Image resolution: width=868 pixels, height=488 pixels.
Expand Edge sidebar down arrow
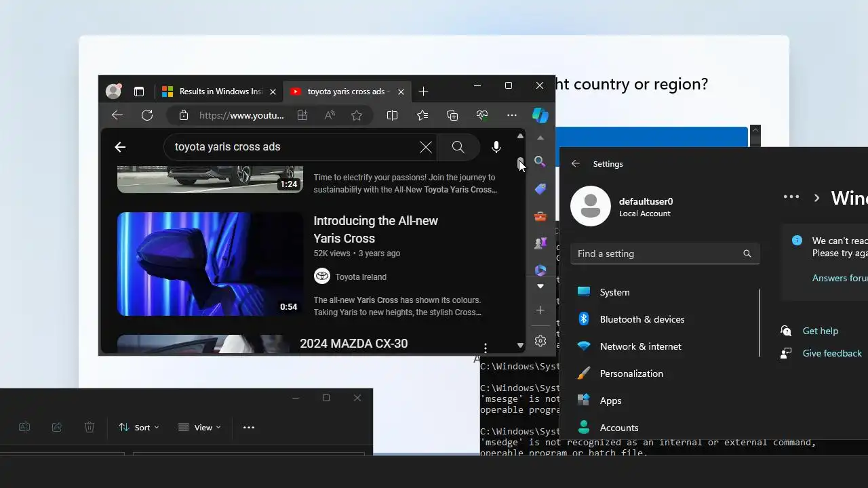pyautogui.click(x=540, y=286)
